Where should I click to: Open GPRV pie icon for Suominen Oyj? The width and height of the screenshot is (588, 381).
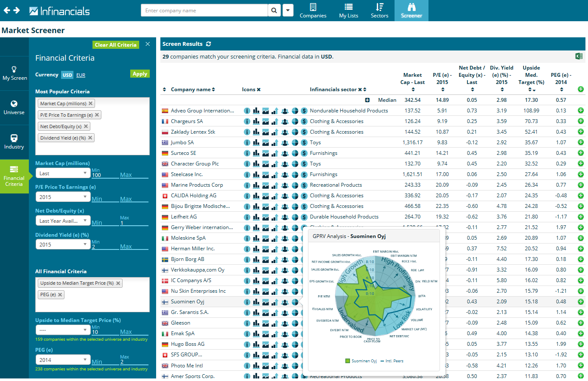pyautogui.click(x=295, y=302)
